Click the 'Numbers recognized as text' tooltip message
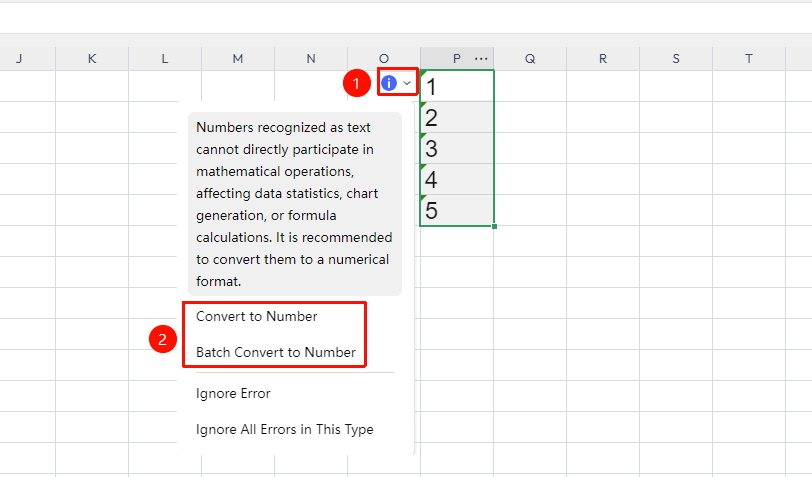Image resolution: width=812 pixels, height=477 pixels. 295,204
